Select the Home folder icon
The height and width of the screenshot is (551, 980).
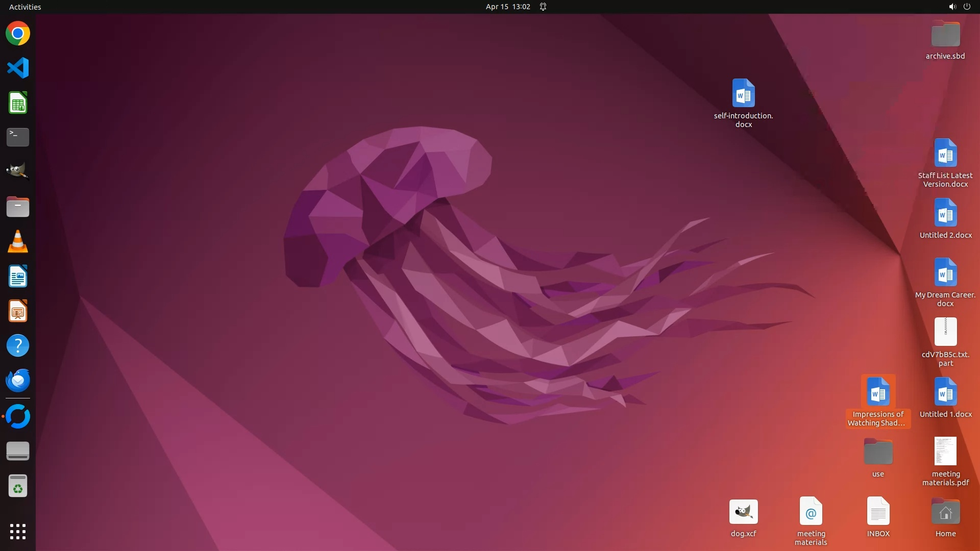coord(945,512)
